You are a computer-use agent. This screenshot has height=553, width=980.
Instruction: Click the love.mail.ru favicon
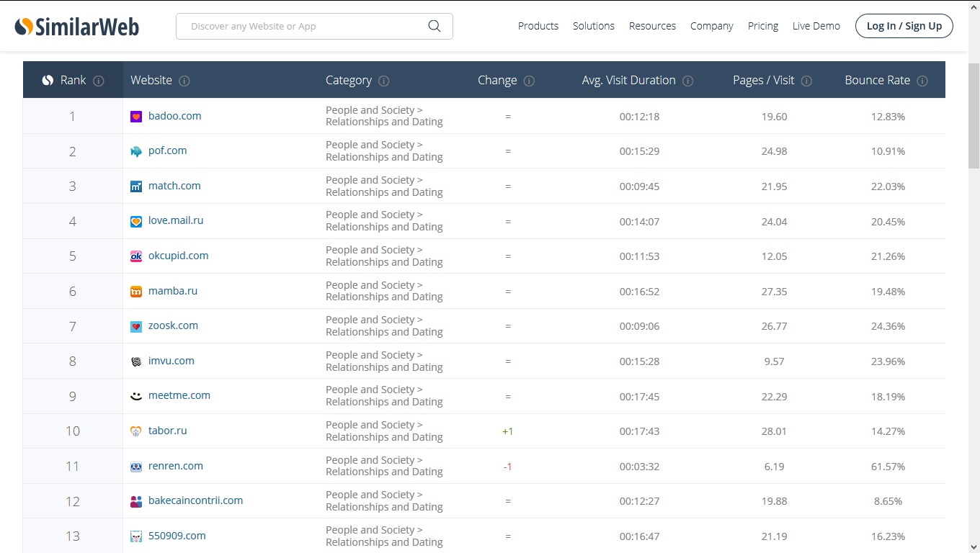coord(136,221)
